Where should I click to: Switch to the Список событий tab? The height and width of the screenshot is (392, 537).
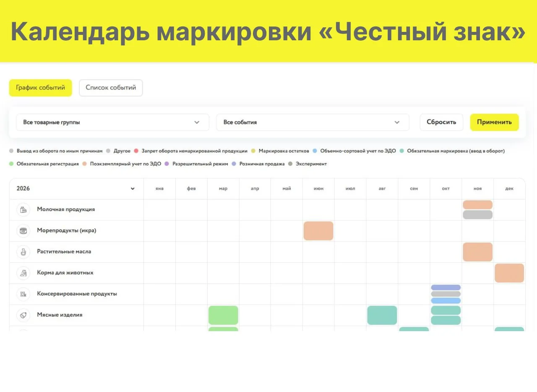coord(111,88)
